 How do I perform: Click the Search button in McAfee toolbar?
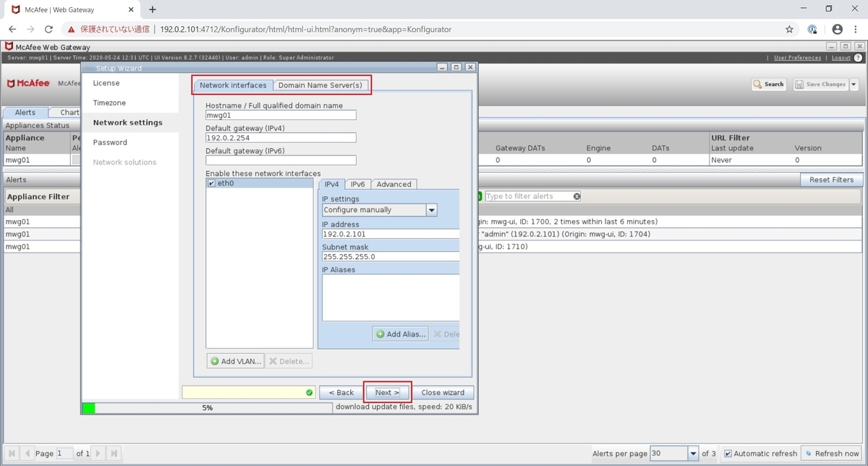coord(769,84)
